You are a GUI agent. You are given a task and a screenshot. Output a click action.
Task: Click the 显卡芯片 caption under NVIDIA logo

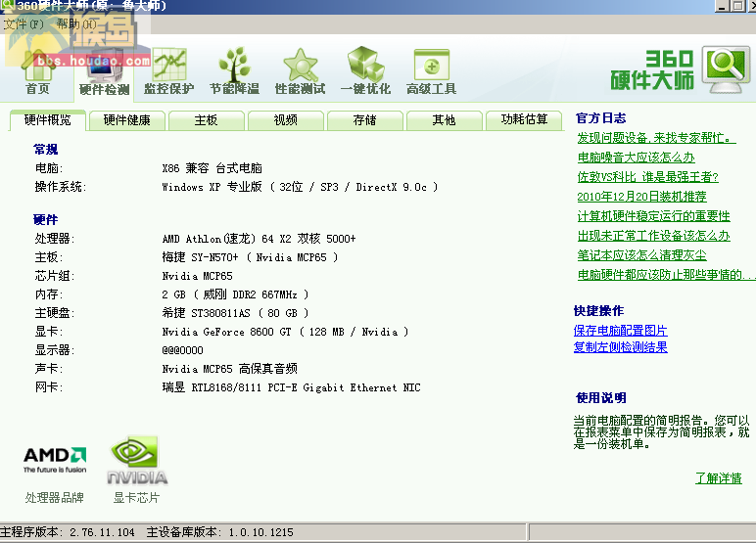coord(136,498)
